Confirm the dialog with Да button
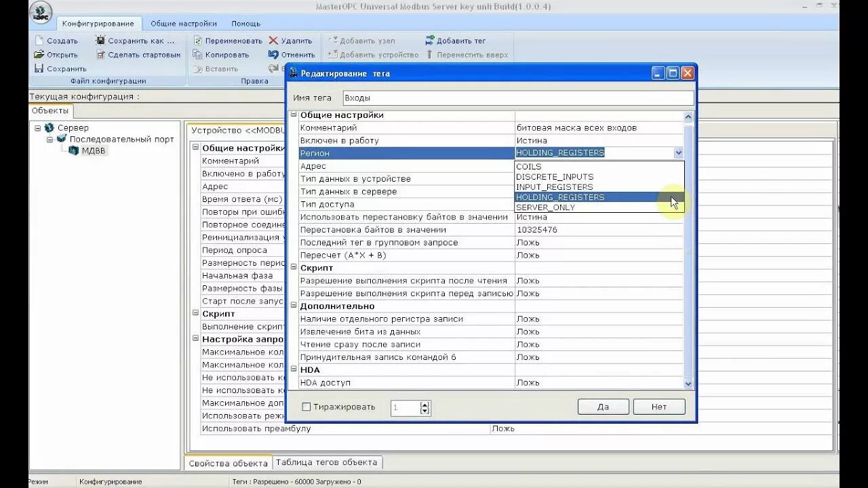 coord(603,407)
